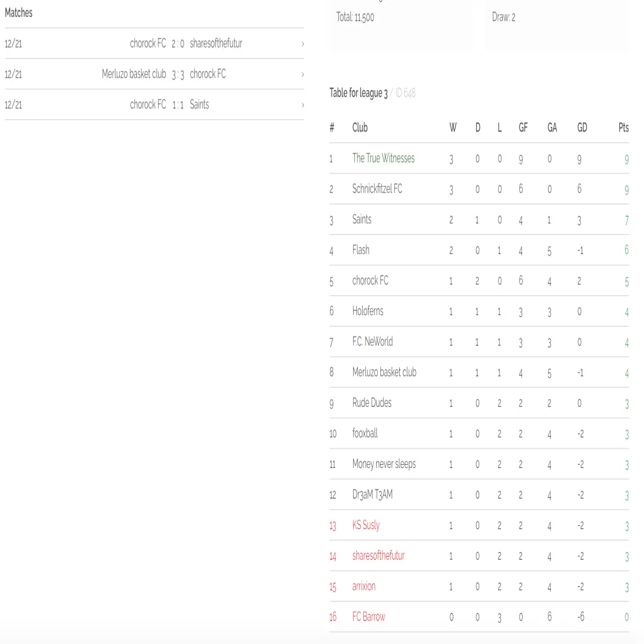Image resolution: width=644 pixels, height=644 pixels.
Task: Open chorock FC vs sharesofthefutur match chevron
Action: pyautogui.click(x=303, y=44)
